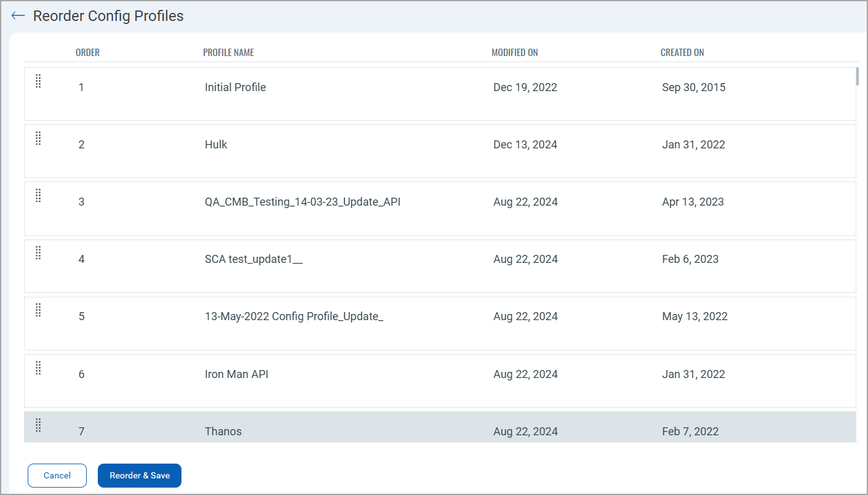Click the Dec 19, 2022 modified date
This screenshot has height=495, width=868.
(525, 87)
